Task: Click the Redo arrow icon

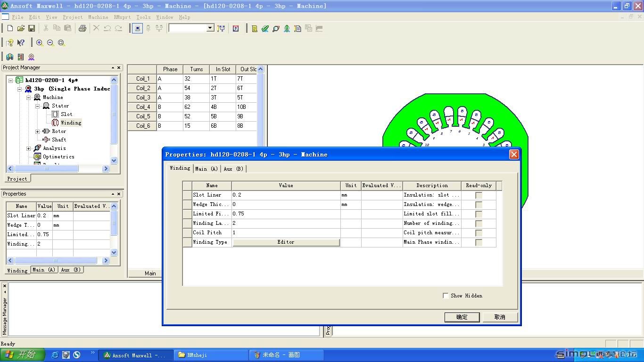Action: click(118, 28)
